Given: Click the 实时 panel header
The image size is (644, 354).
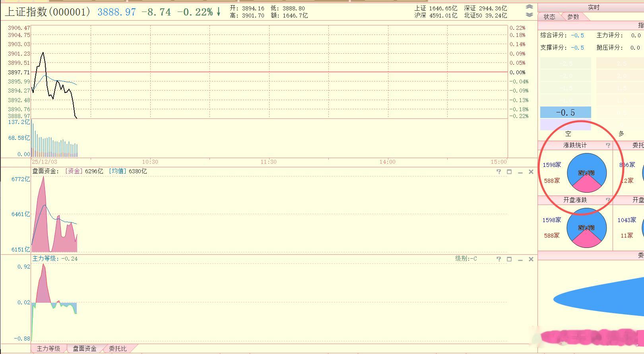Looking at the screenshot, I should point(594,8).
